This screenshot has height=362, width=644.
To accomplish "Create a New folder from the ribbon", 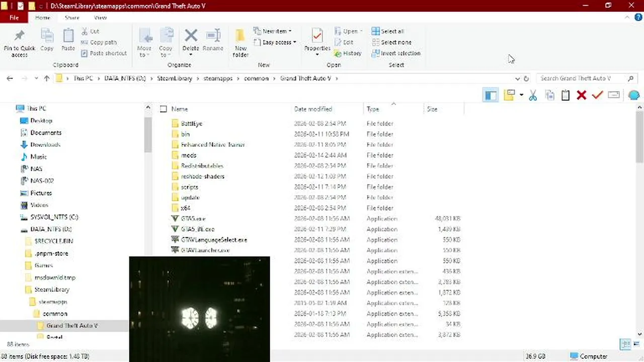I will 240,42.
